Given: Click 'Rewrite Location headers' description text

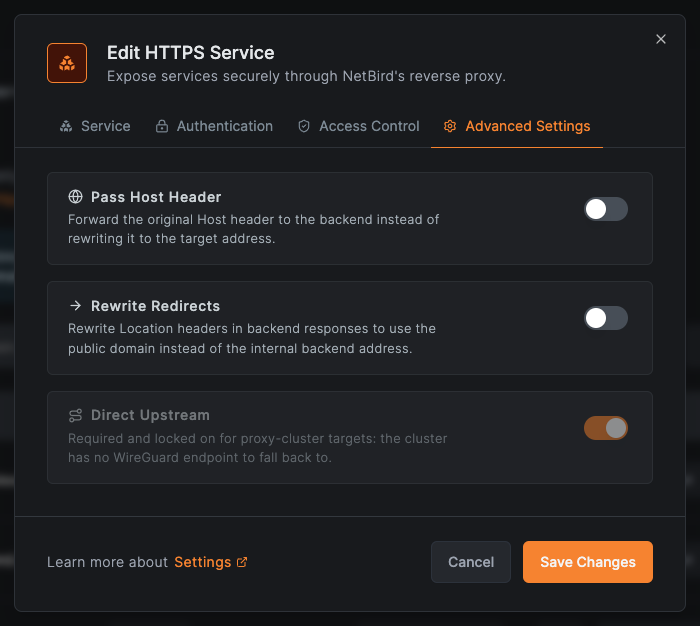Looking at the screenshot, I should pyautogui.click(x=252, y=338).
